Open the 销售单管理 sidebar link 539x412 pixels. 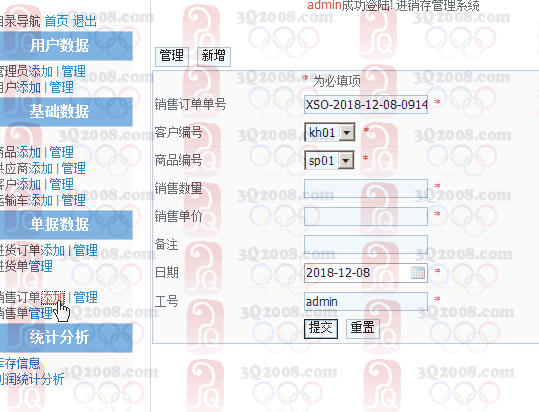click(x=26, y=313)
